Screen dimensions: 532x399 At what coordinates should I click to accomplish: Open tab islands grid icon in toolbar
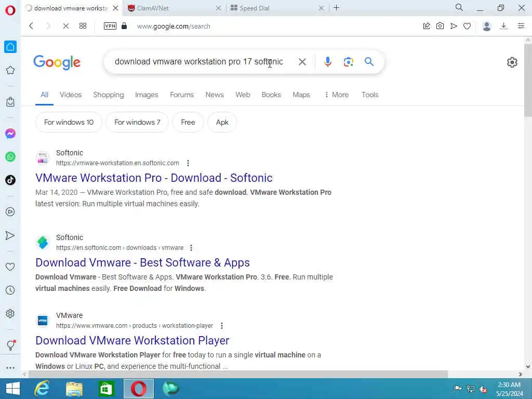(83, 26)
